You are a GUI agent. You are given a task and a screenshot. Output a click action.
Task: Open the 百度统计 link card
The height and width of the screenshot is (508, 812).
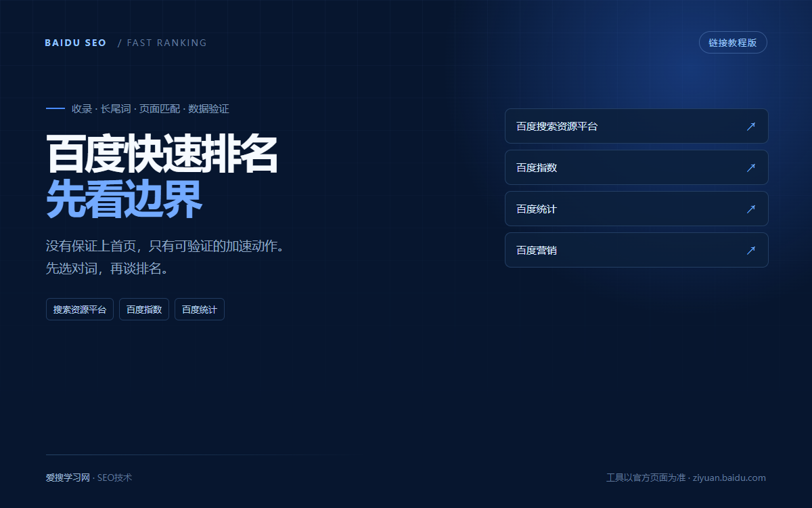(637, 209)
